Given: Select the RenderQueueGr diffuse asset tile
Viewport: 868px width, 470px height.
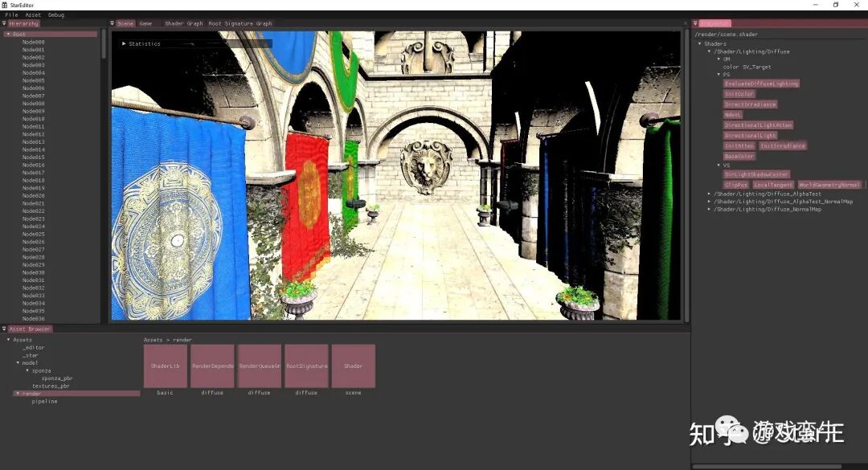Looking at the screenshot, I should click(x=259, y=366).
